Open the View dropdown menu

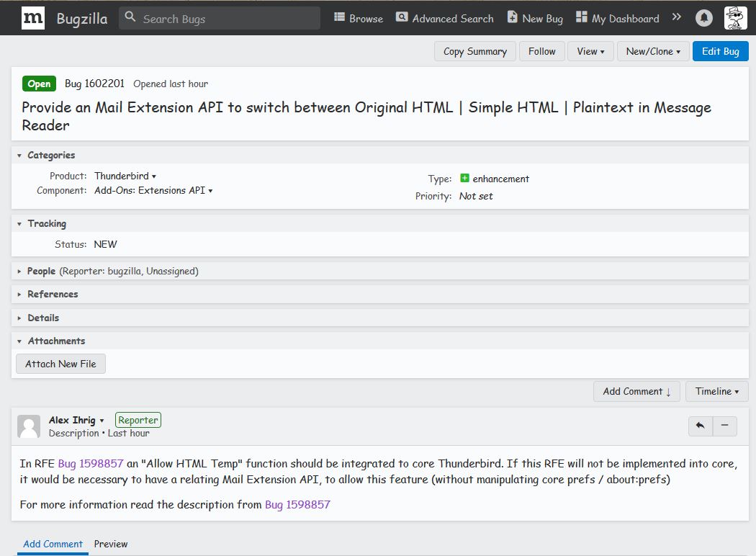[590, 51]
